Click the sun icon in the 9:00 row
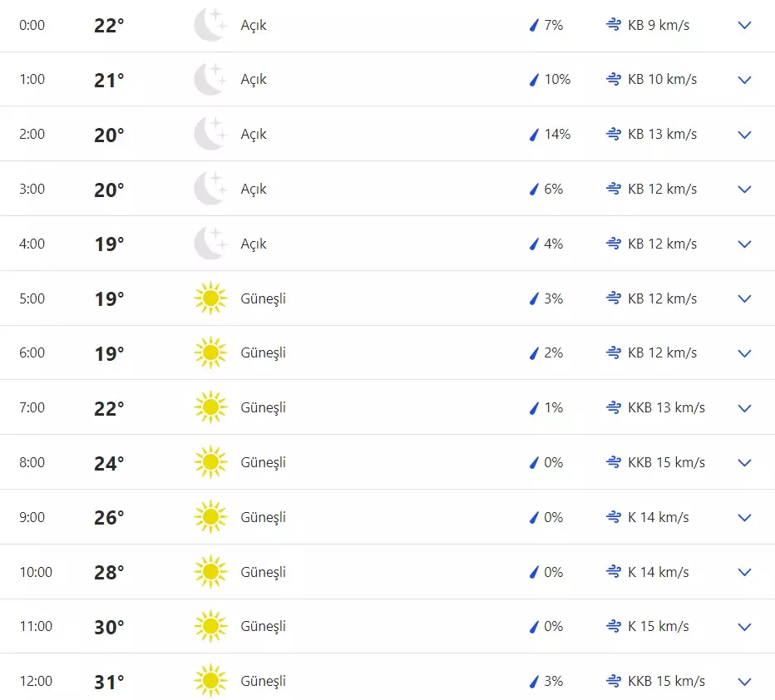Viewport: 775px width, 700px height. pos(210,517)
